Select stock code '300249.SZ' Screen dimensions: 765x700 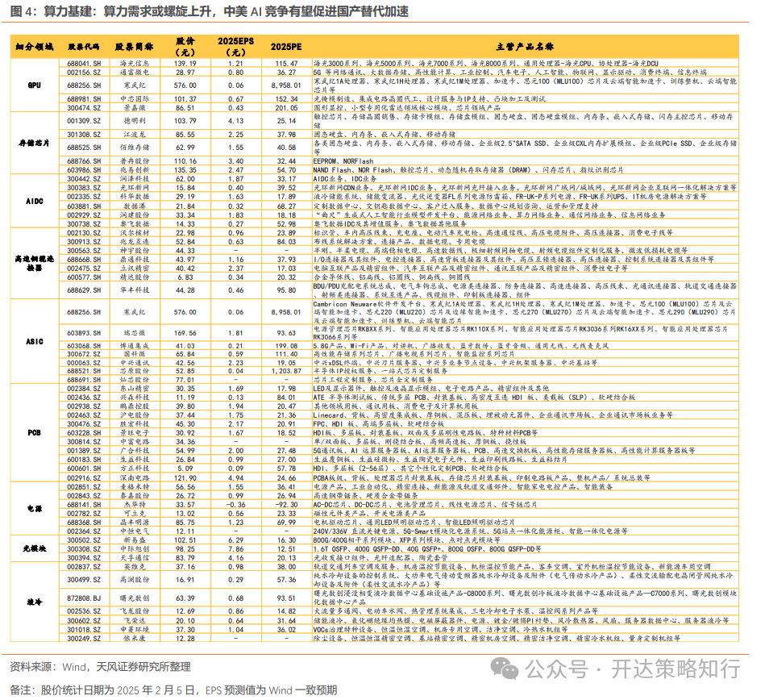tap(84, 639)
